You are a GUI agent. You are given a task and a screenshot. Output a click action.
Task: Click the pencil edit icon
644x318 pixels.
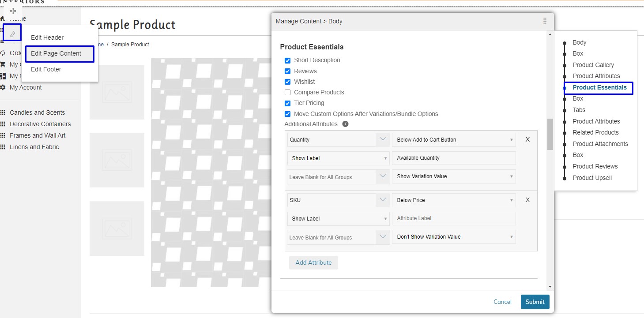coord(13,34)
